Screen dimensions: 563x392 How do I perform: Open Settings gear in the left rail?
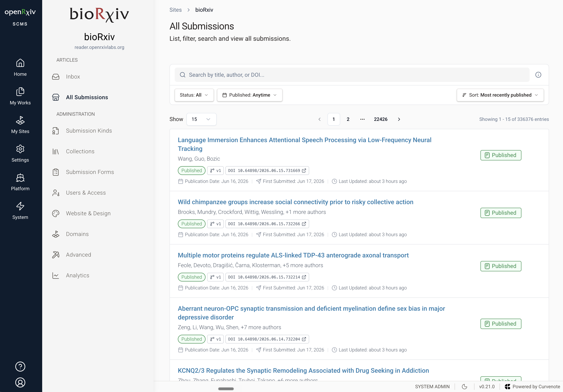(x=20, y=154)
